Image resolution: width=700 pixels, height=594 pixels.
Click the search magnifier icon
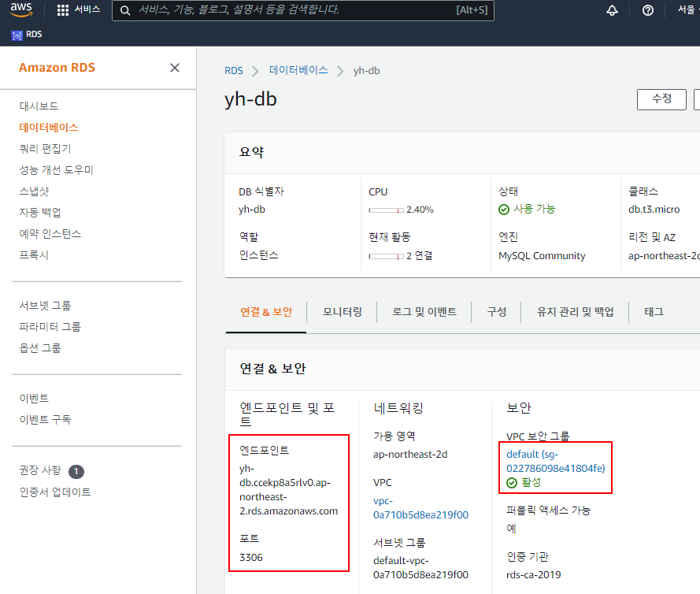point(125,10)
